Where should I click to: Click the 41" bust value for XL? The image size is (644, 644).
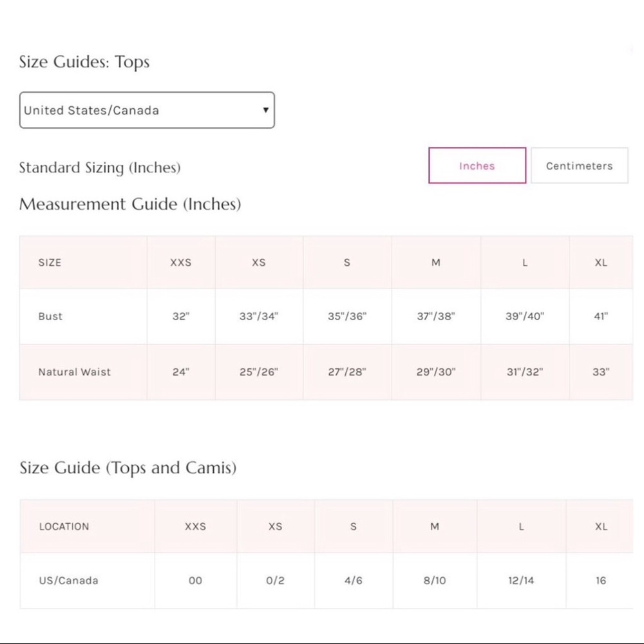601,316
